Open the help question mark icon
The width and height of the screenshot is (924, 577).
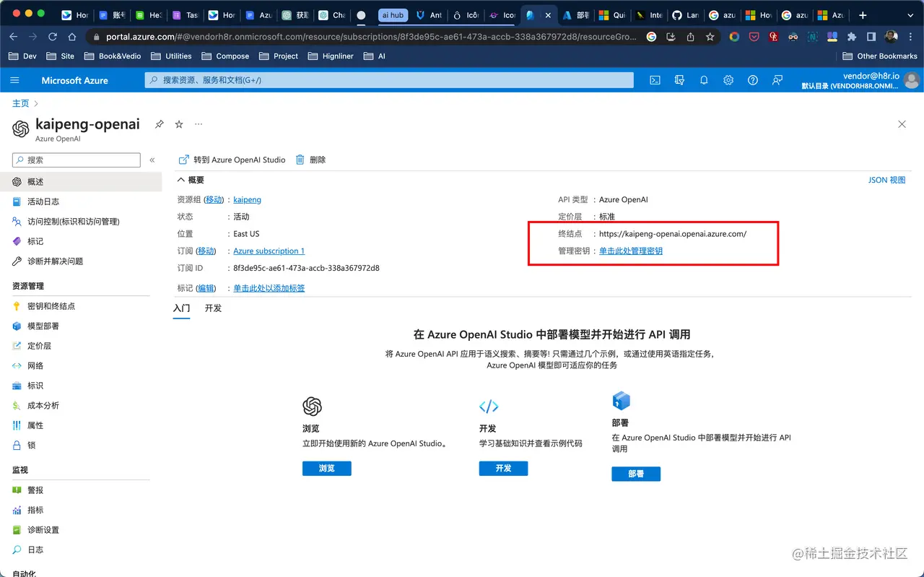click(x=753, y=80)
